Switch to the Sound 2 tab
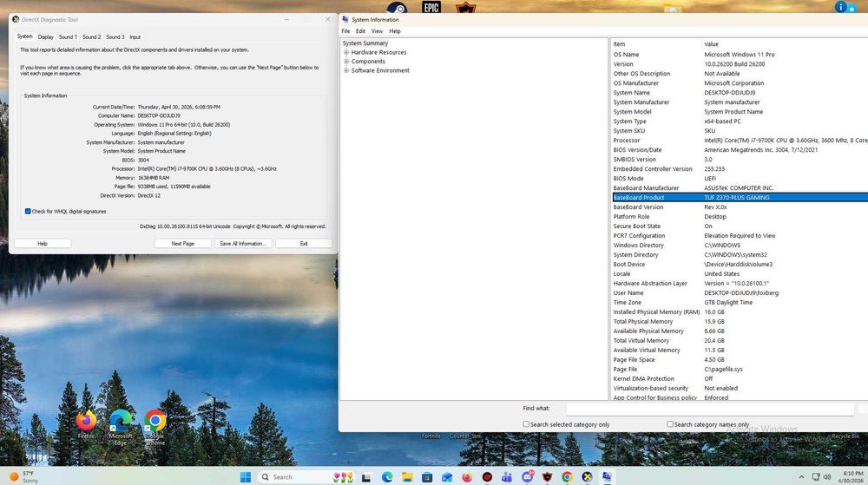868x485 pixels. point(91,37)
